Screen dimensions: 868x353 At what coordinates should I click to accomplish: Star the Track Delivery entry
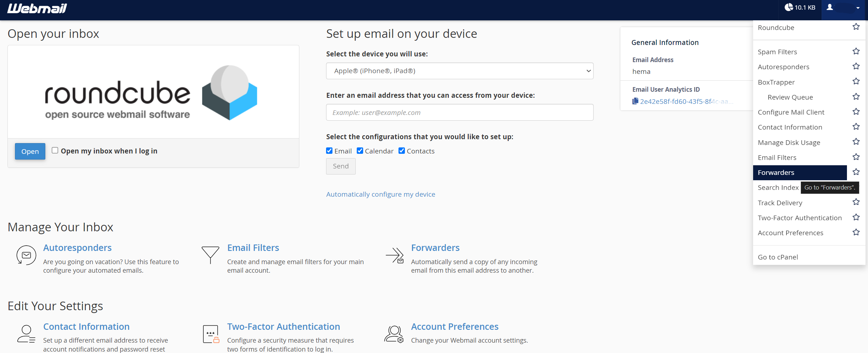click(x=856, y=202)
